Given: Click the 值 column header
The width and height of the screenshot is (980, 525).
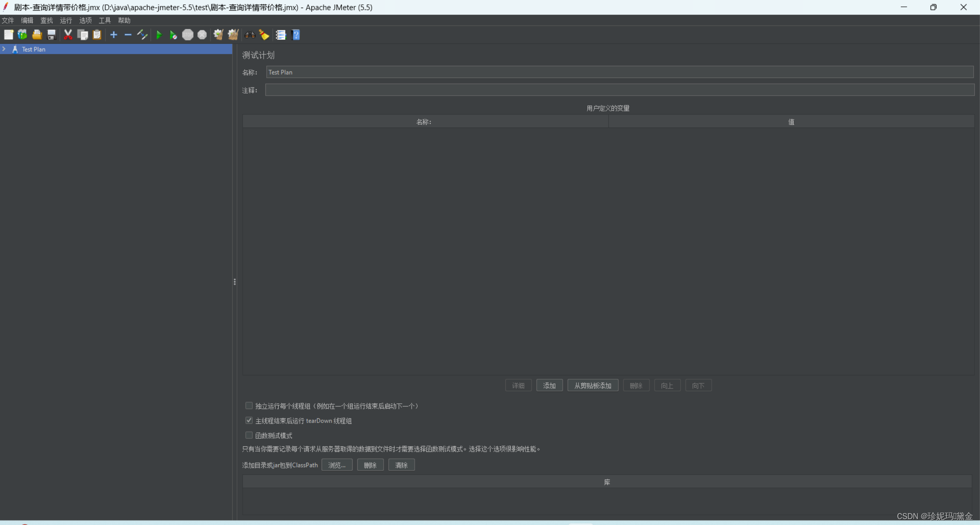Looking at the screenshot, I should [x=791, y=122].
